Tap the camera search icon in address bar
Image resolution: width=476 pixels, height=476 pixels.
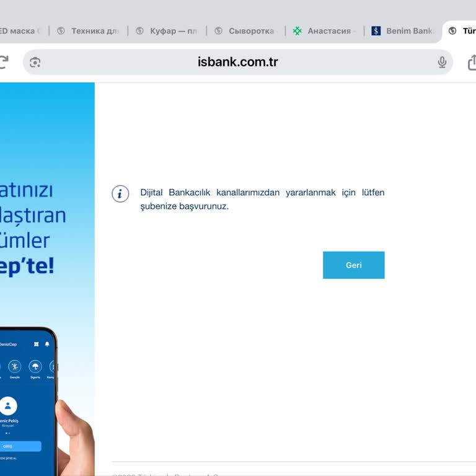tap(35, 63)
